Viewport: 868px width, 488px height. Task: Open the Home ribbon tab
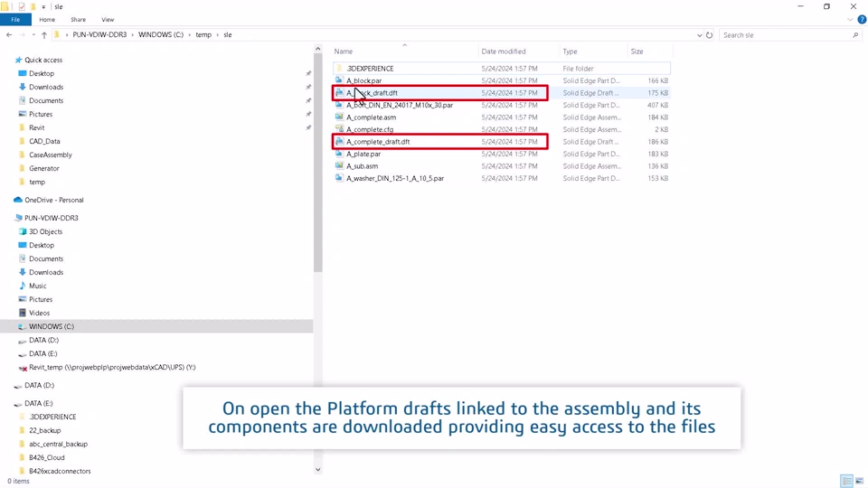[x=47, y=19]
